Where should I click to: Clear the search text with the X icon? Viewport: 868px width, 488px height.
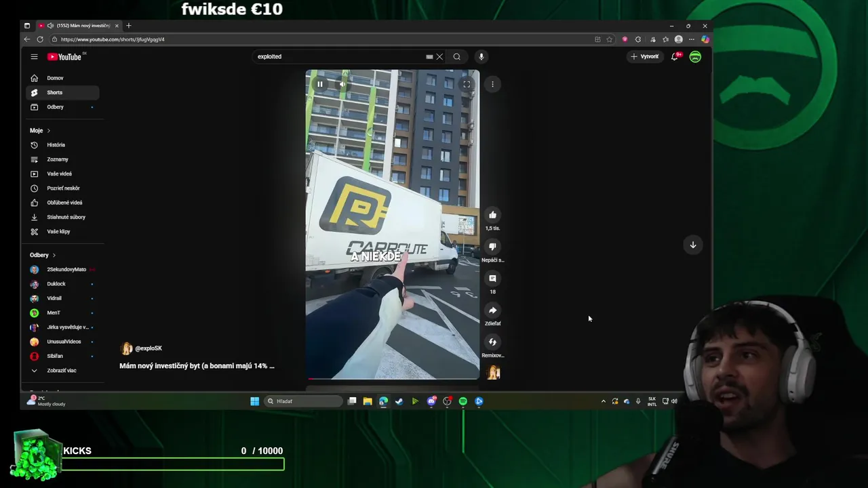point(439,57)
